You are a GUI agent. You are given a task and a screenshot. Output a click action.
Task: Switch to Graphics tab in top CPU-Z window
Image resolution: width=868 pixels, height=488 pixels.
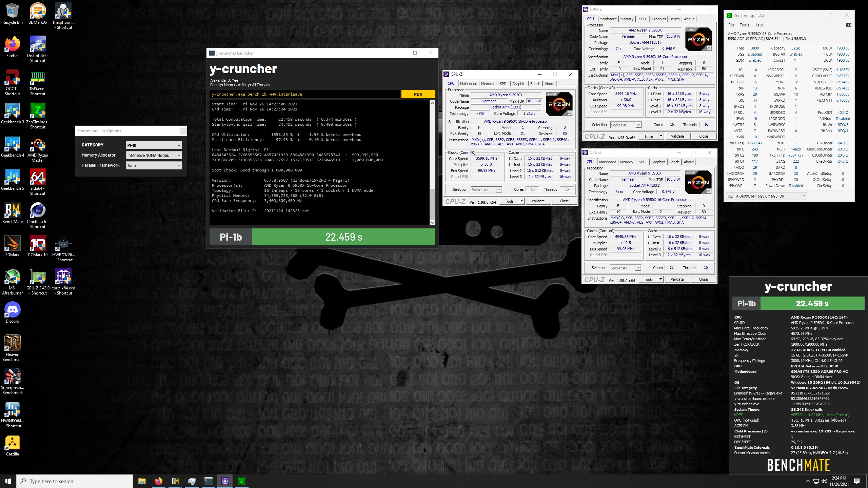[x=658, y=19]
